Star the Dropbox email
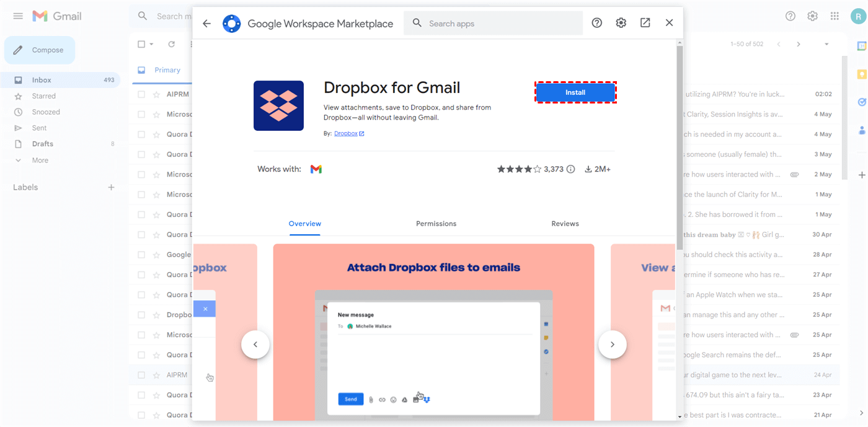Screen dimensions: 868x427 pyautogui.click(x=156, y=315)
